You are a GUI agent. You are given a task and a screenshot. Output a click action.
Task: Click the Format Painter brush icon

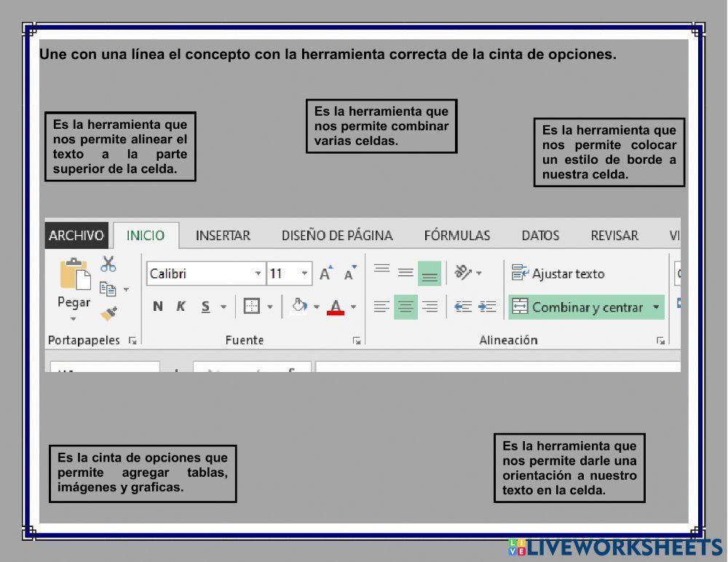point(108,314)
